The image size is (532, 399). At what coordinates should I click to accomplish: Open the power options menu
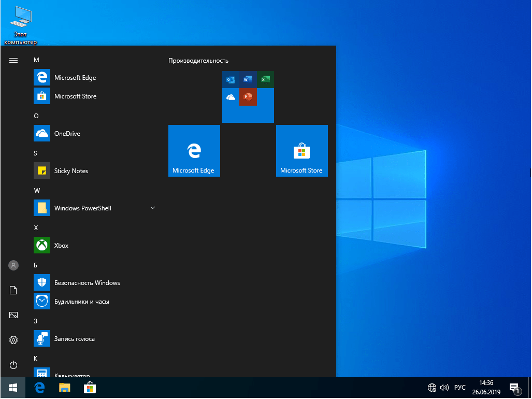coord(13,365)
